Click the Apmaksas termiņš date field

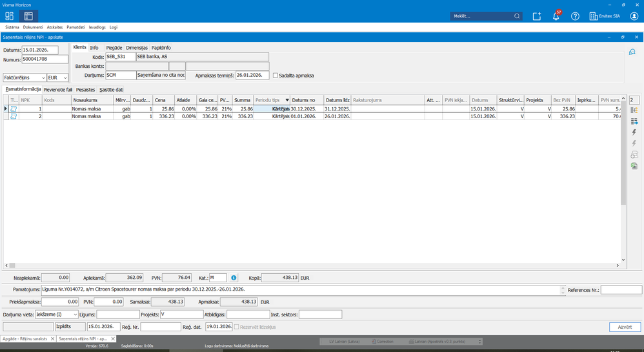[x=252, y=76]
